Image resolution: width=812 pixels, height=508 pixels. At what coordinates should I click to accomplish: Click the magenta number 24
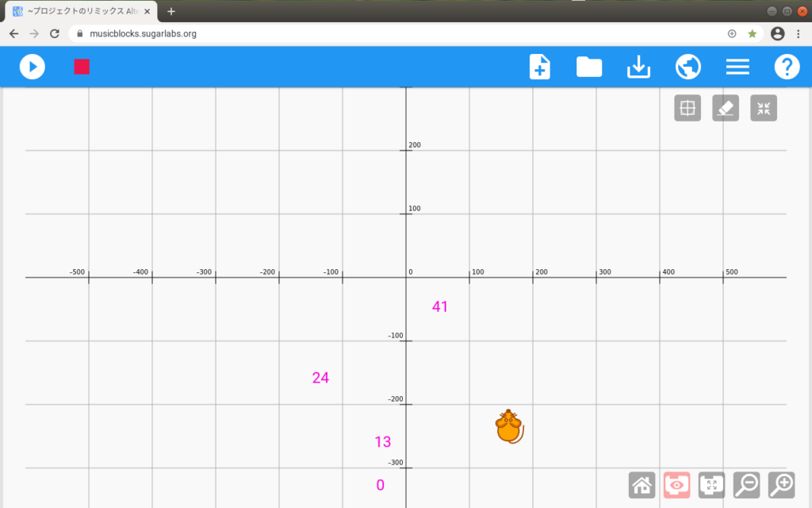[320, 378]
